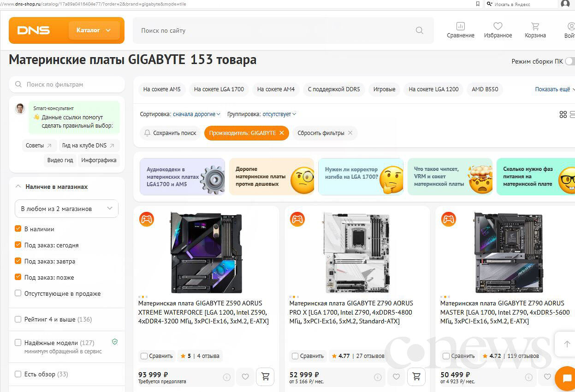
Task: Check Есть обзор filter
Action: [18, 374]
